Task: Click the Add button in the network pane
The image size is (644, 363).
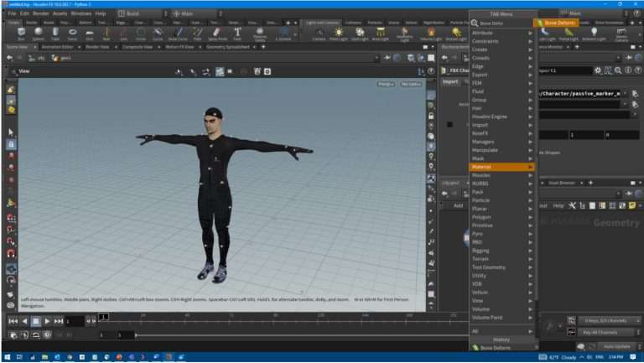Action: point(459,205)
